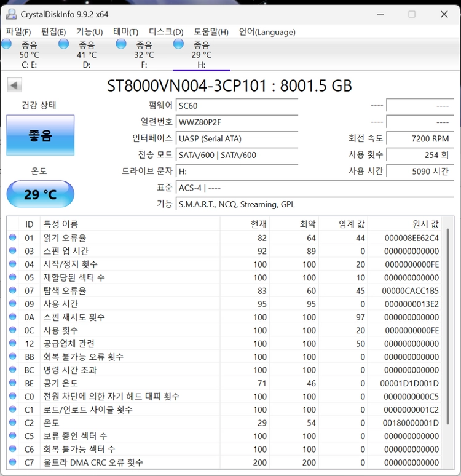
Task: Click the 특성 이름 column header
Action: point(130,224)
